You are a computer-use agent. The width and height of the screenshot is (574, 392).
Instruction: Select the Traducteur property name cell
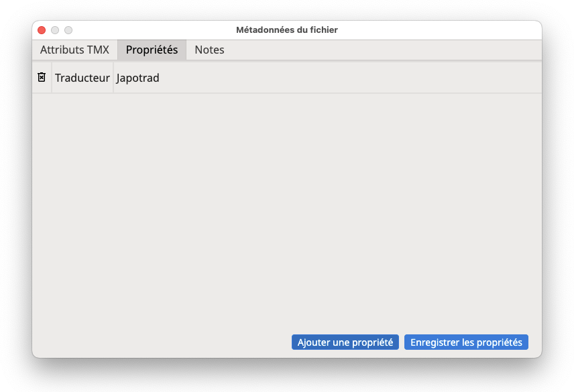click(x=82, y=78)
